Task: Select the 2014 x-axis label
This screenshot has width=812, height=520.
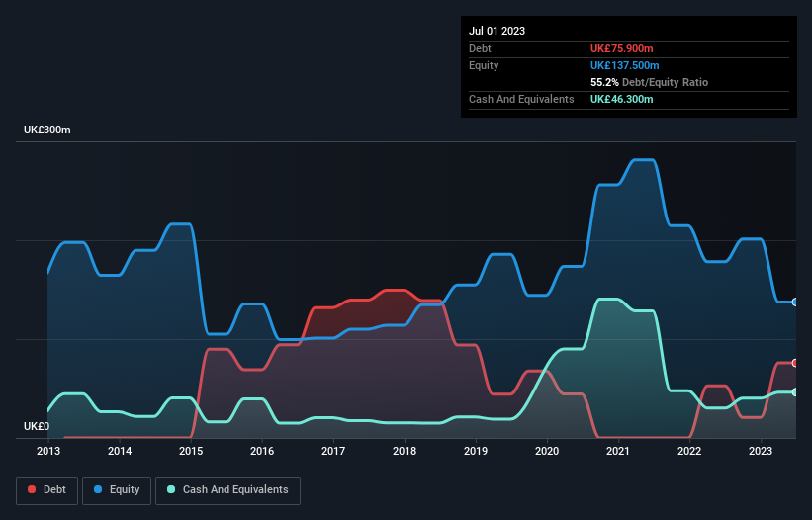Action: [120, 451]
